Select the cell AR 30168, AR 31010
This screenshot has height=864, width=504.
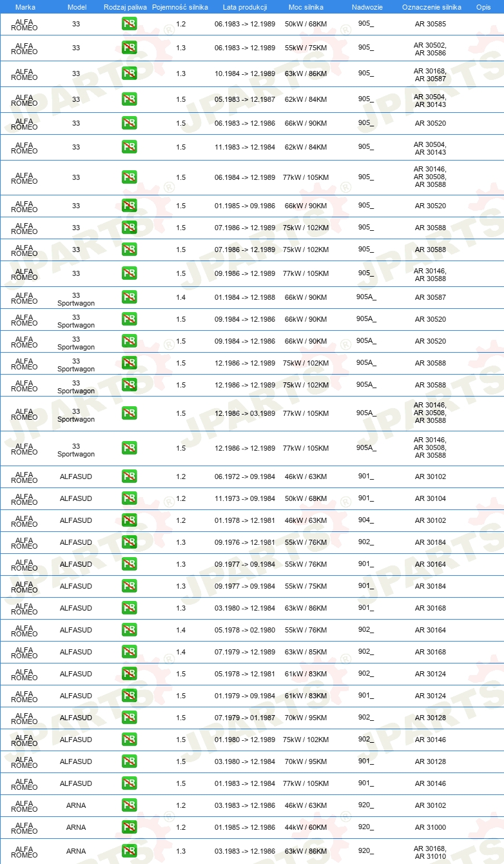coord(431,852)
